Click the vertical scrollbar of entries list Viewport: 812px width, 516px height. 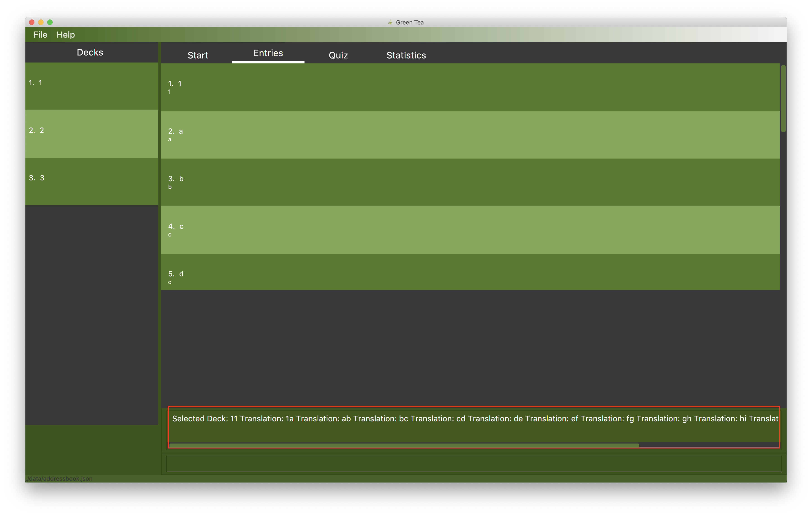point(783,99)
